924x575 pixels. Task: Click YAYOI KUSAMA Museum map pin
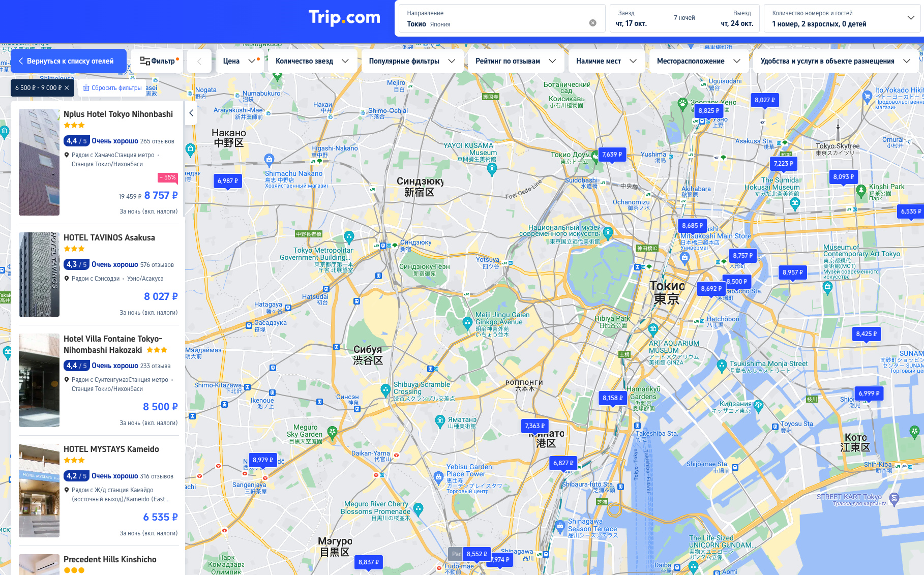492,169
